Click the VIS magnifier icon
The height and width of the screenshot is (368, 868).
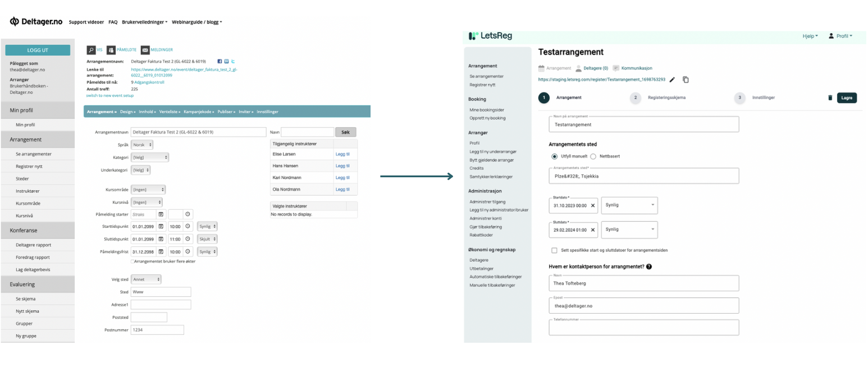pyautogui.click(x=91, y=50)
